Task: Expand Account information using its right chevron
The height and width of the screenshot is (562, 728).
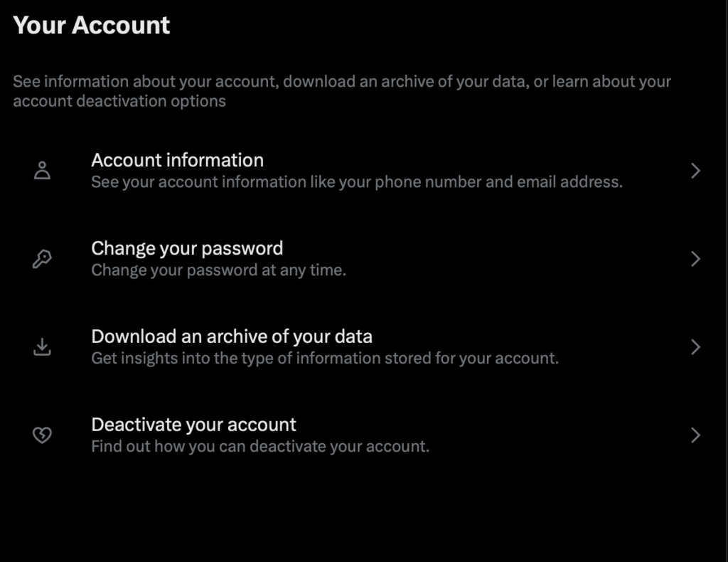Action: point(695,171)
